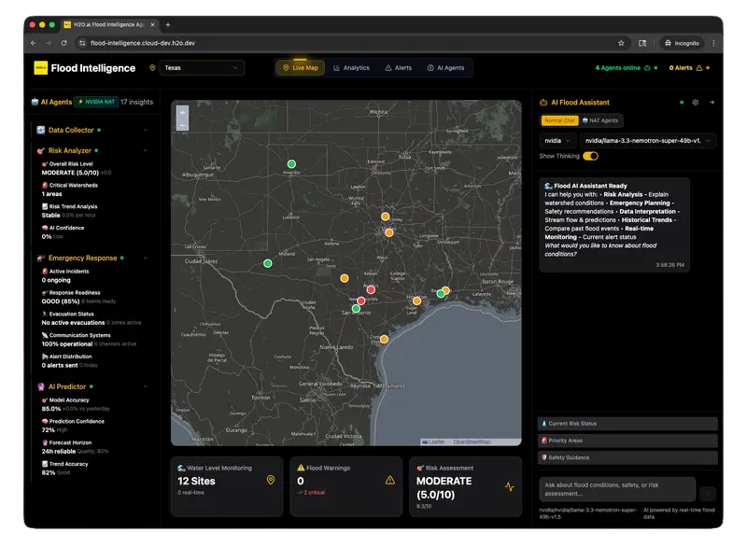747x560 pixels.
Task: Click the red marker near Austin
Action: pyautogui.click(x=371, y=289)
